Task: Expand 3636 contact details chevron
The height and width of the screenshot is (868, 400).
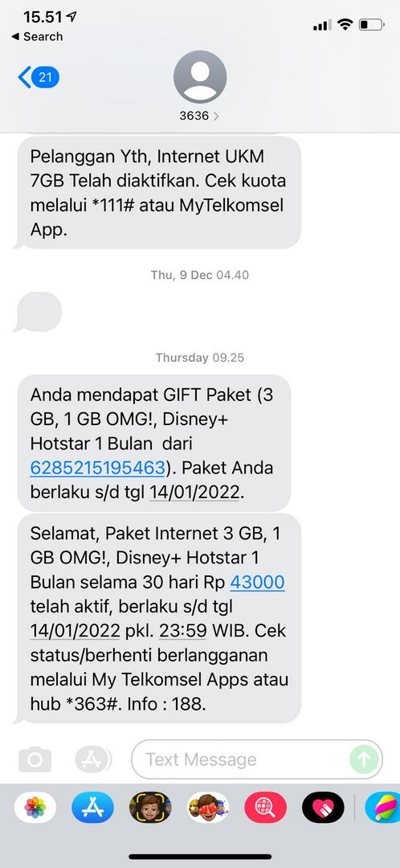Action: 216,117
